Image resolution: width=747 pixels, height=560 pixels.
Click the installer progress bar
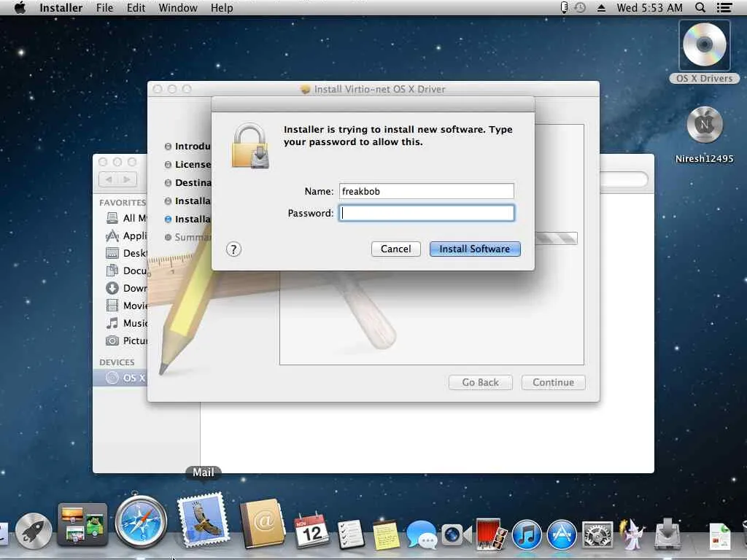556,238
